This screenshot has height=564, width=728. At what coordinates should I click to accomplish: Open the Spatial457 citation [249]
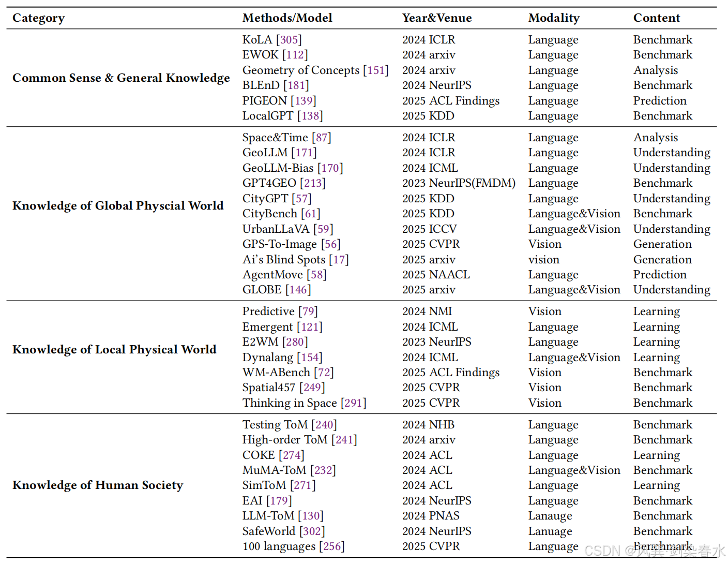(x=312, y=388)
